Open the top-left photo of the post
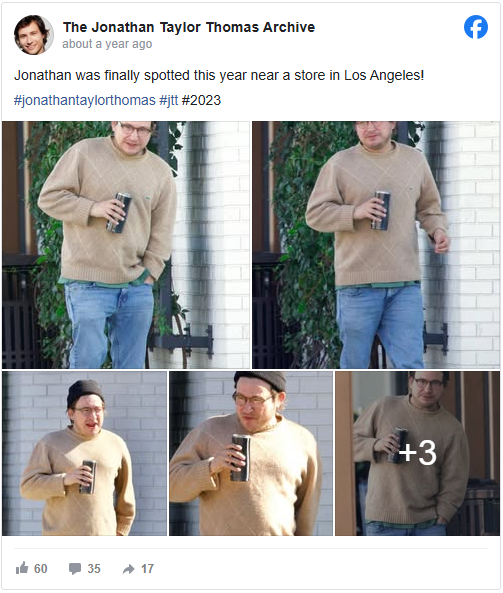The width and height of the screenshot is (503, 593). coord(126,245)
